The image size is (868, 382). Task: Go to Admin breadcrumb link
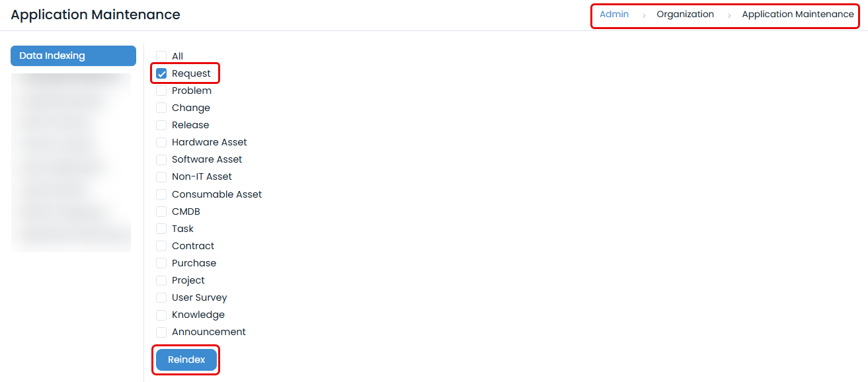(x=614, y=14)
